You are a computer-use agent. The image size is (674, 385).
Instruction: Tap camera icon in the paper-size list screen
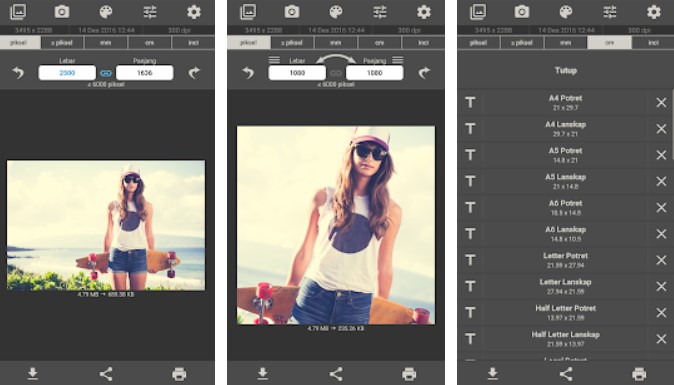pos(522,12)
